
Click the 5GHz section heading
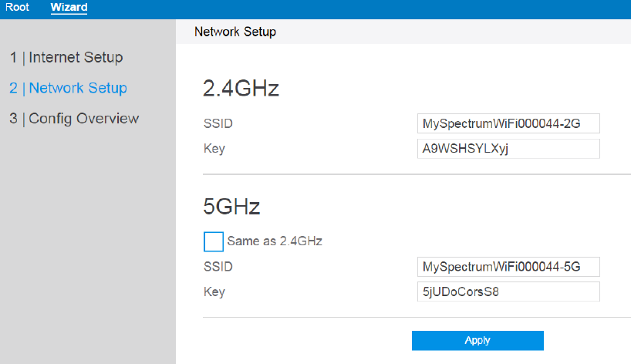click(231, 207)
